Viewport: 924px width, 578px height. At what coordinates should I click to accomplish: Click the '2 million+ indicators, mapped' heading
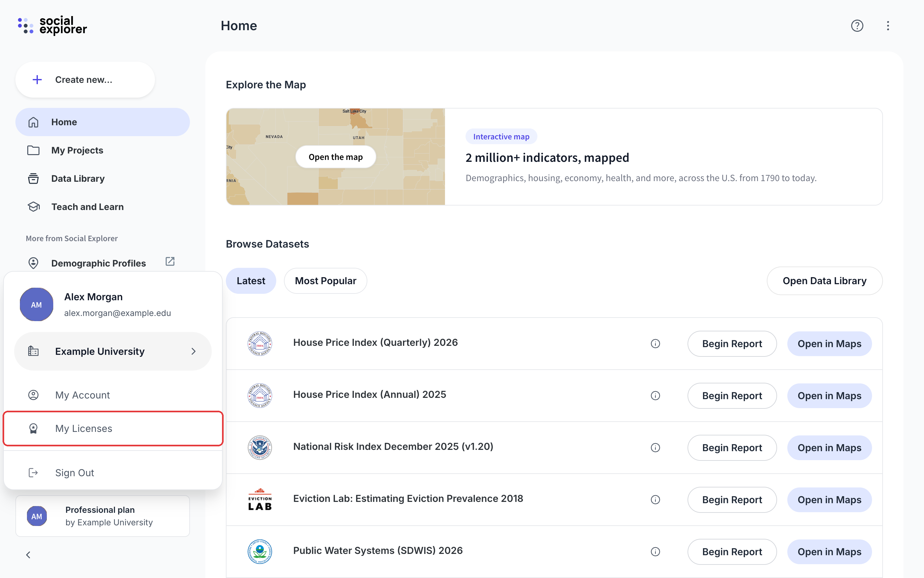click(547, 157)
